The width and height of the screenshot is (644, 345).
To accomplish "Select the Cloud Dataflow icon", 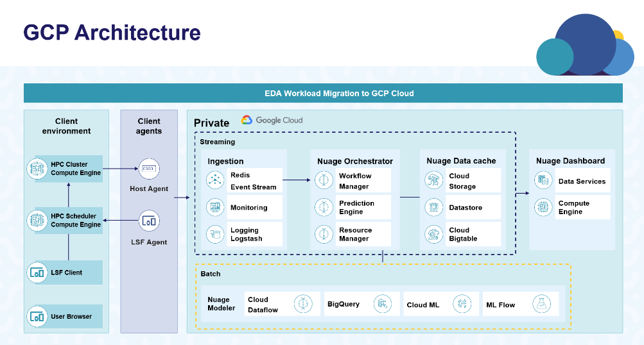I will (x=302, y=304).
